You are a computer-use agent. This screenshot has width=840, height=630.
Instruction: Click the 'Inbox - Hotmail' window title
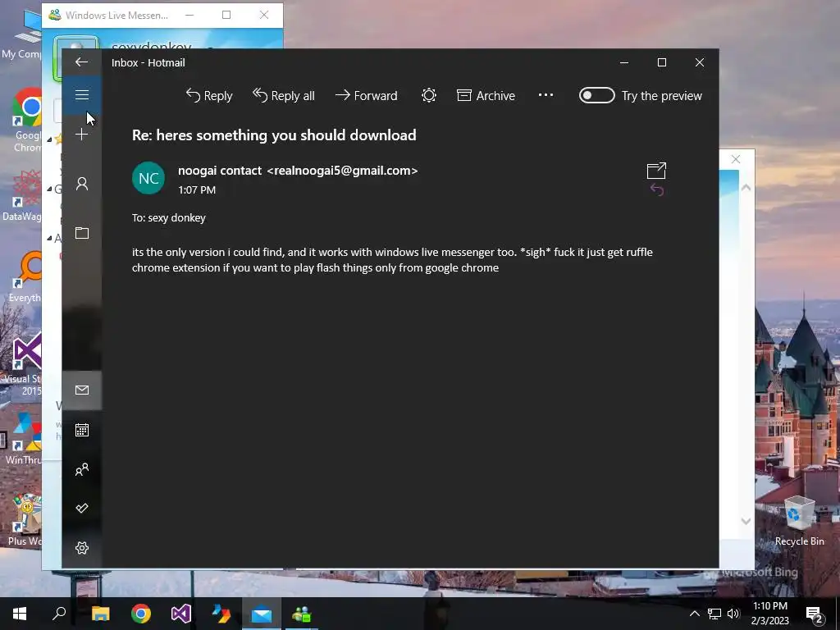tap(148, 62)
